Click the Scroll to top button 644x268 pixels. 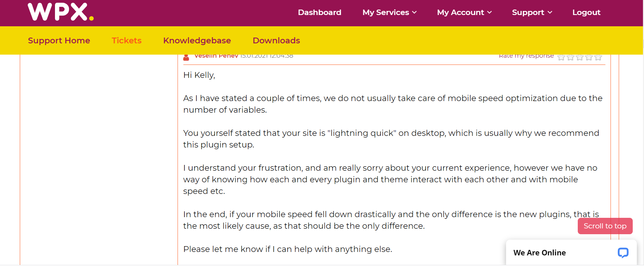point(605,226)
